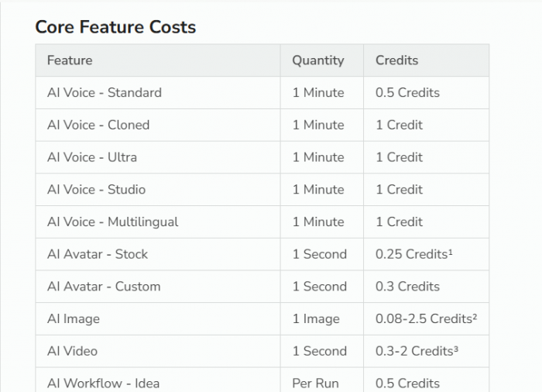The width and height of the screenshot is (542, 392).
Task: Click the AI Avatar - Stock feature cell
Action: point(98,254)
